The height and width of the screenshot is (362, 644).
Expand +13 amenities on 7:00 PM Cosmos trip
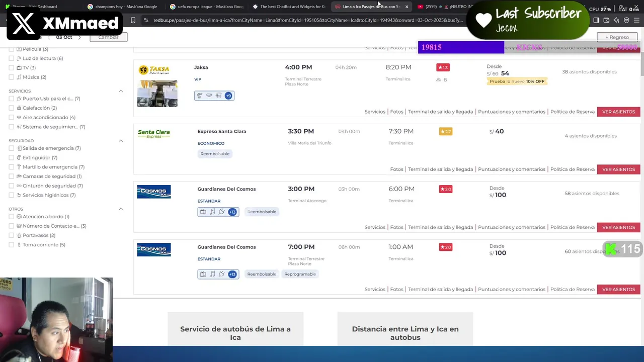(232, 274)
